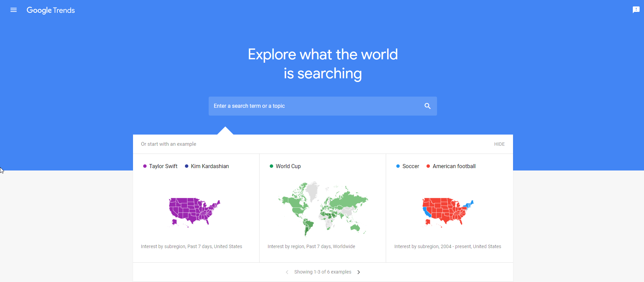Open the Kim Kardashian example term
Image resolution: width=644 pixels, height=282 pixels.
click(x=210, y=166)
